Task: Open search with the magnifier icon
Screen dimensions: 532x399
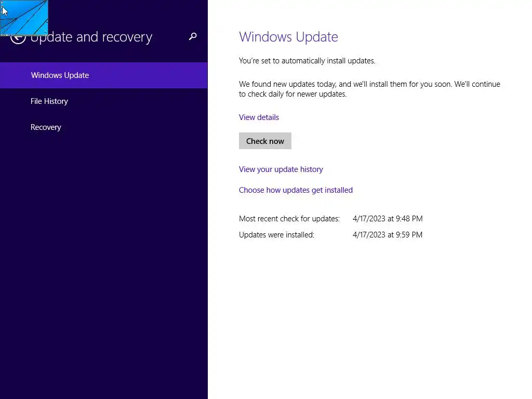Action: (193, 36)
